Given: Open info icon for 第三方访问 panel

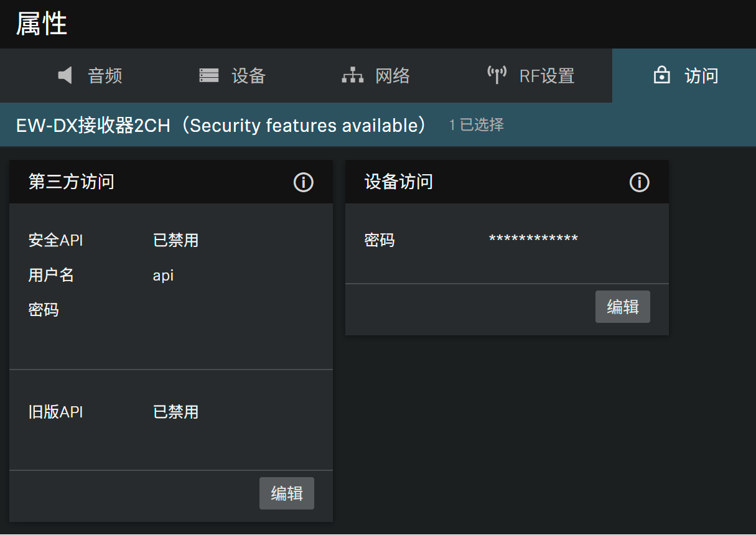Looking at the screenshot, I should coord(303,182).
